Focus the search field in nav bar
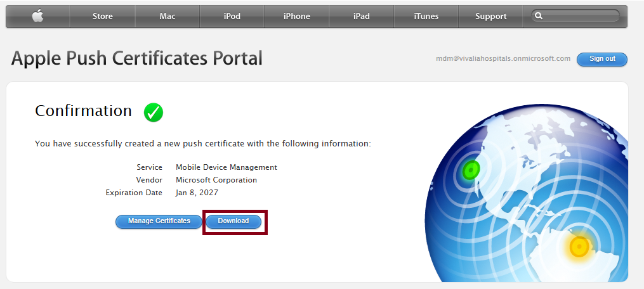This screenshot has width=644, height=289. [575, 16]
